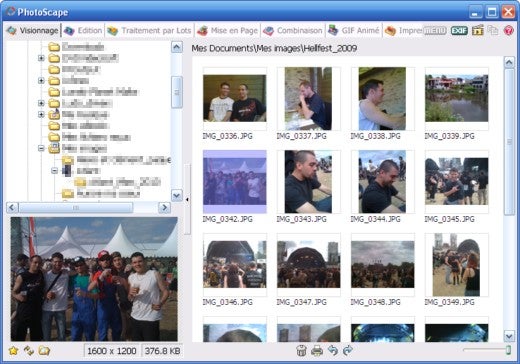Click the language copy icon beside help
The height and width of the screenshot is (364, 520).
[x=493, y=30]
